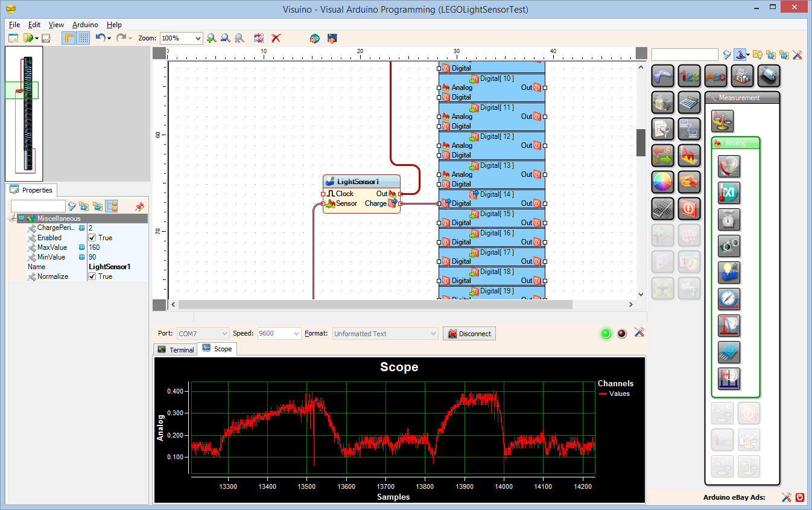Select the Zoom In toolbar icon

coord(211,38)
